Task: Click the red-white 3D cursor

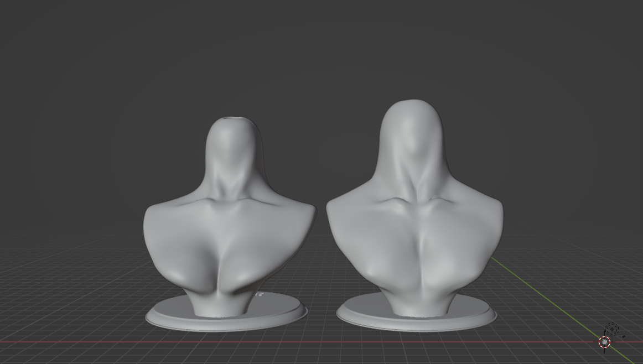Action: (604, 342)
